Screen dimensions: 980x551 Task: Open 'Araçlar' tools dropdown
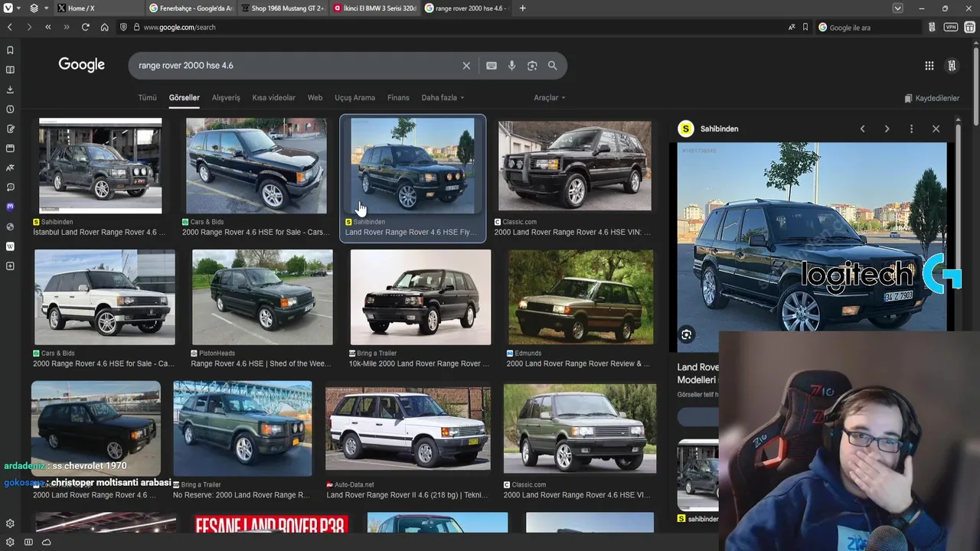click(550, 98)
